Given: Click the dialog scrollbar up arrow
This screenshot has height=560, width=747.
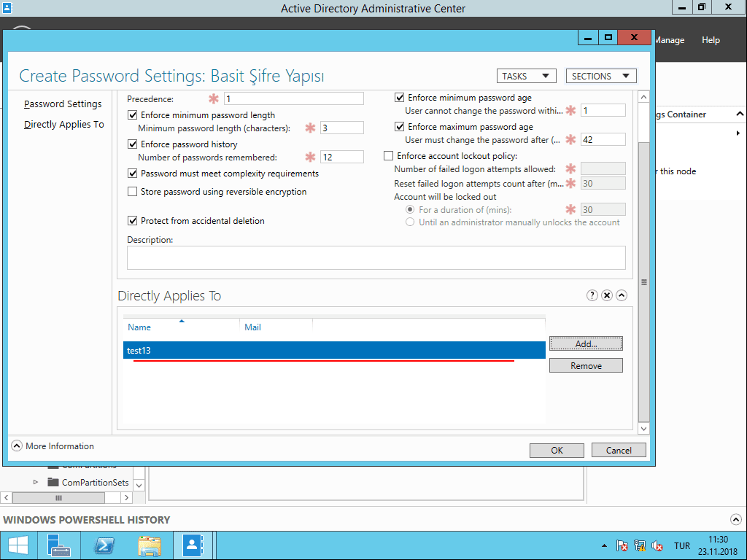Looking at the screenshot, I should (643, 97).
